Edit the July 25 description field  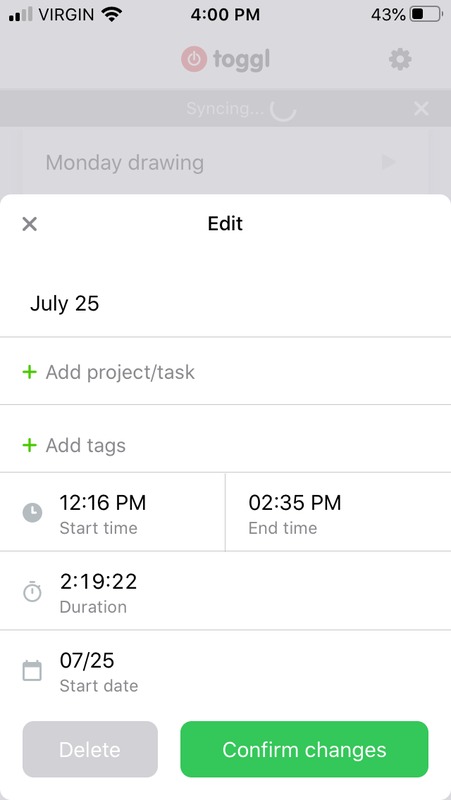pyautogui.click(x=226, y=303)
